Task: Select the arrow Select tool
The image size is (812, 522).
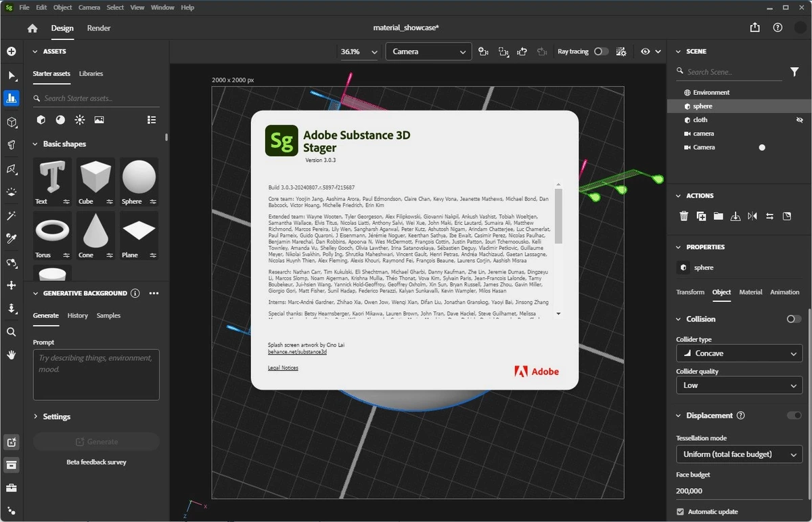Action: point(11,76)
